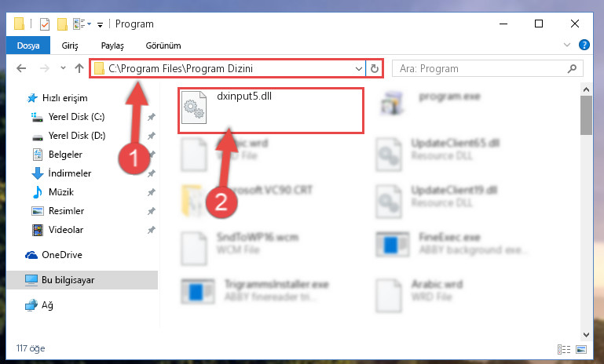The height and width of the screenshot is (364, 604).
Task: Unpin Yerel Disk (C:) from quick access
Action: 152,117
